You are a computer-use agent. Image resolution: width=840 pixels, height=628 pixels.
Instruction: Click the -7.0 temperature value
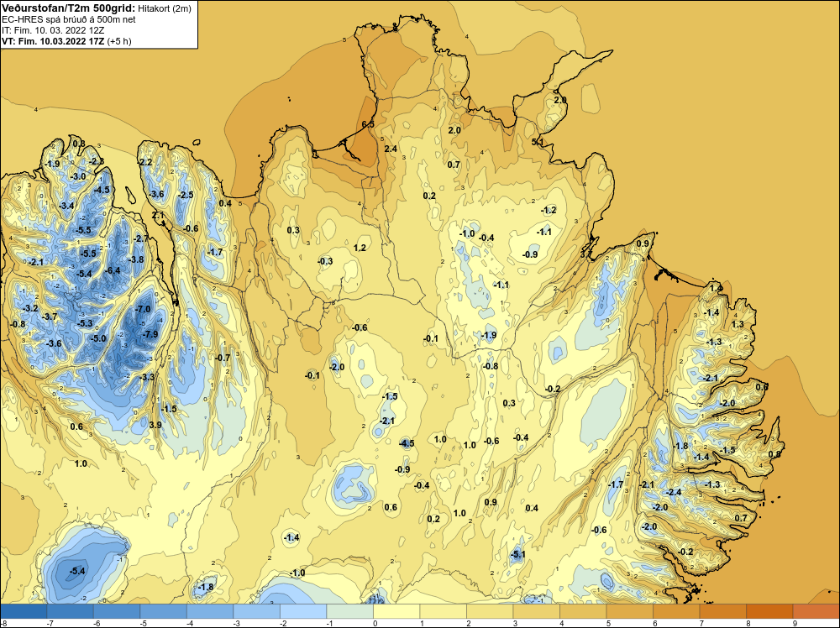pos(143,309)
